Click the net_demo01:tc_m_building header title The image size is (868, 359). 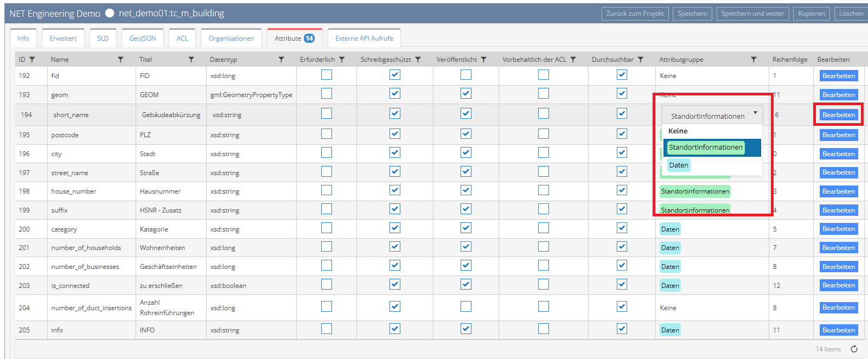pos(171,13)
